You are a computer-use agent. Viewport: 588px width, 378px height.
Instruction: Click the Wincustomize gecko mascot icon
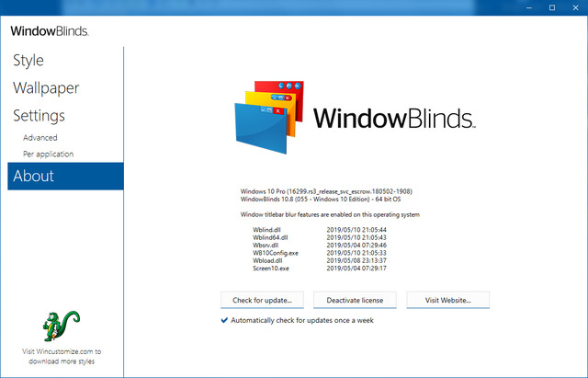62,326
